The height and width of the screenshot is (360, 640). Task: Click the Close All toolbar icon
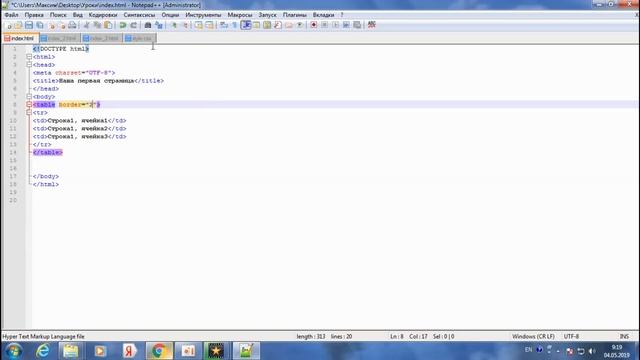[x=62, y=25]
